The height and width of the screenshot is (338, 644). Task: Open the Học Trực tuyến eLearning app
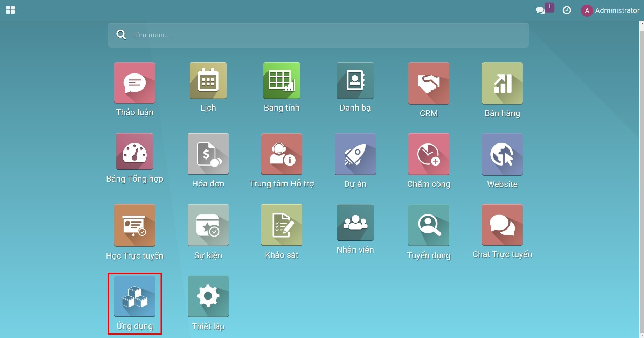134,225
